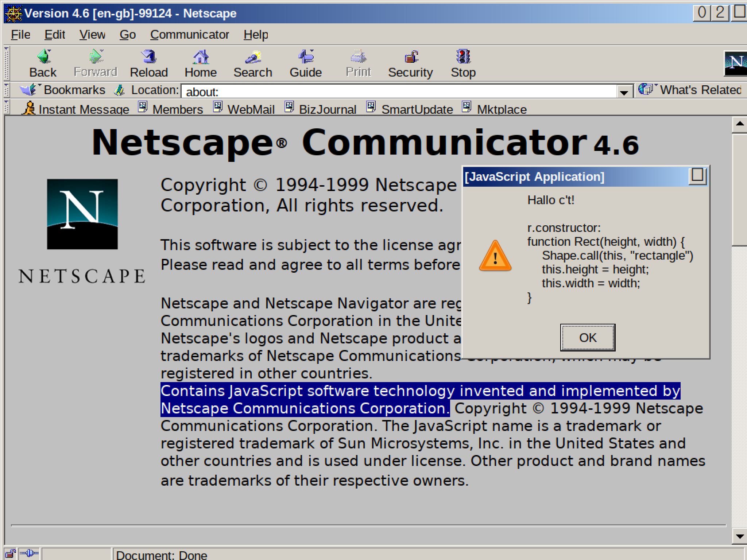
Task: Collapse the personal toolbar grip handle
Action: [x=7, y=108]
